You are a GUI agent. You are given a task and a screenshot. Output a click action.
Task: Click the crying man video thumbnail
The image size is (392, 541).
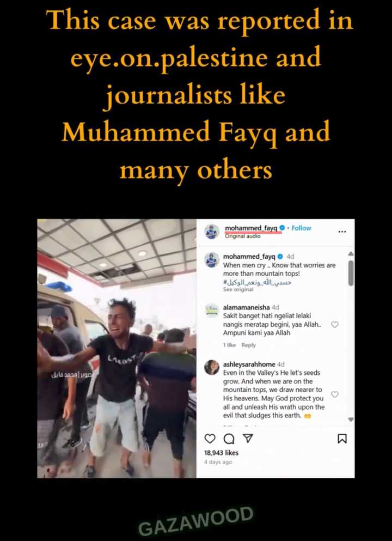(117, 349)
